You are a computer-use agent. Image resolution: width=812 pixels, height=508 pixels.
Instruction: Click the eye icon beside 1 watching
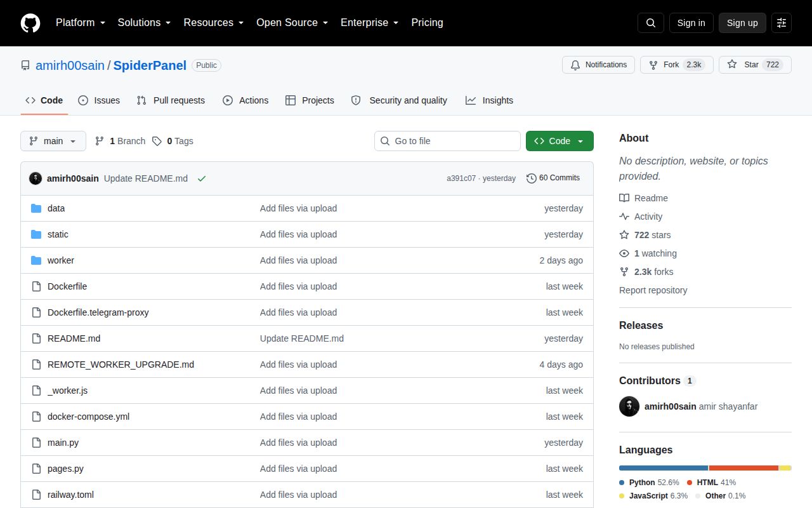pos(624,253)
